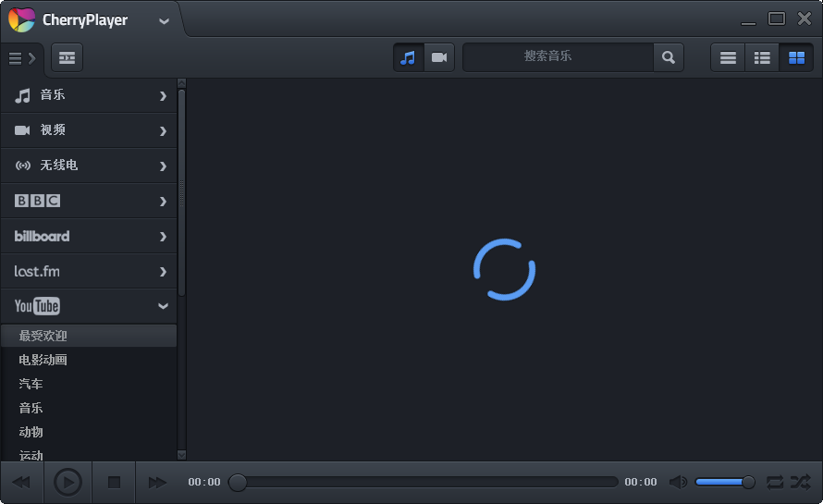Switch search to music mode
The image size is (823, 504).
point(408,57)
